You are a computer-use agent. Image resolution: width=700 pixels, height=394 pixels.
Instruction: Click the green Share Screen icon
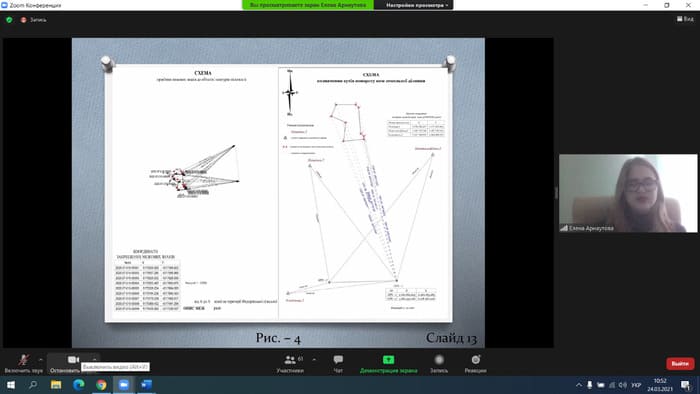pyautogui.click(x=388, y=360)
